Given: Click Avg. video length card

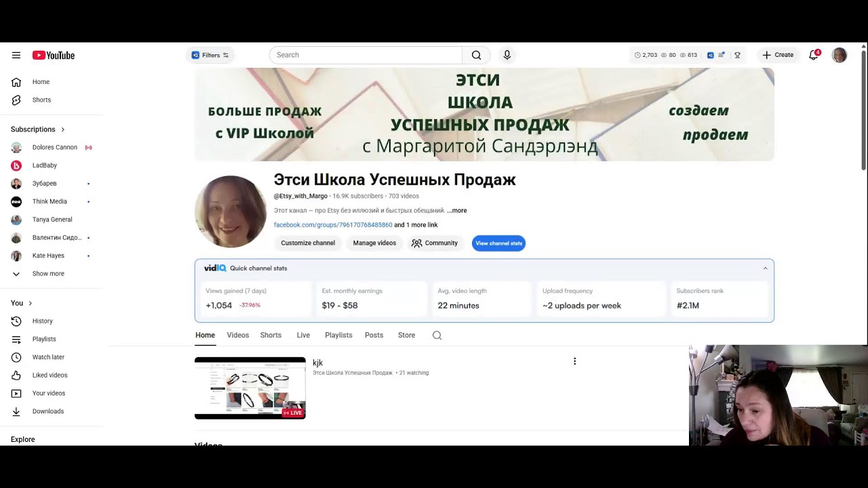Looking at the screenshot, I should coord(482,299).
